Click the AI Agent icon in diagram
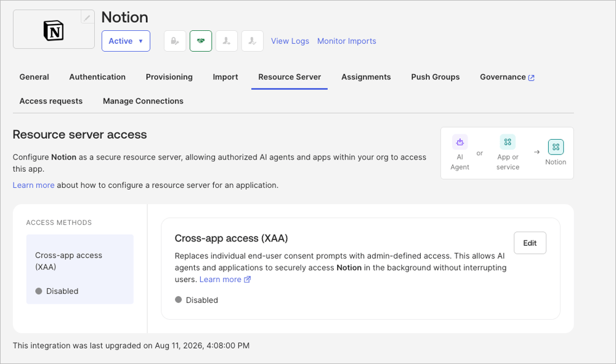 click(x=460, y=142)
